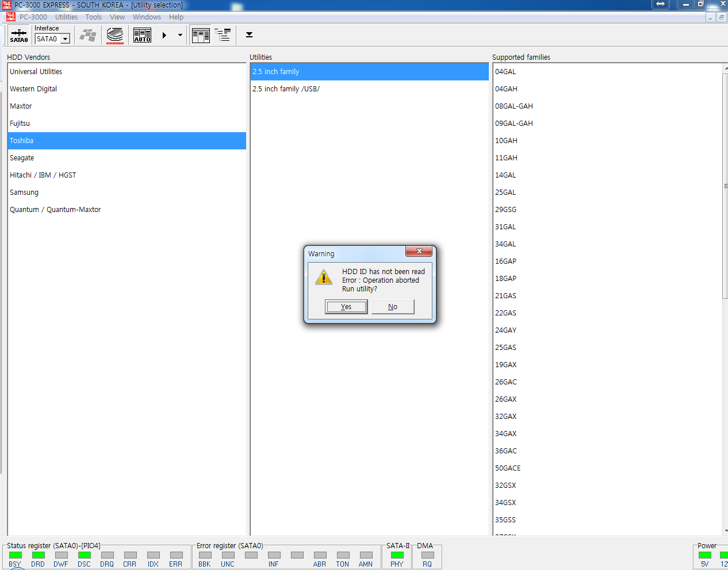Click the play arrow toolbar icon
Image resolution: width=728 pixels, height=570 pixels.
coord(164,36)
